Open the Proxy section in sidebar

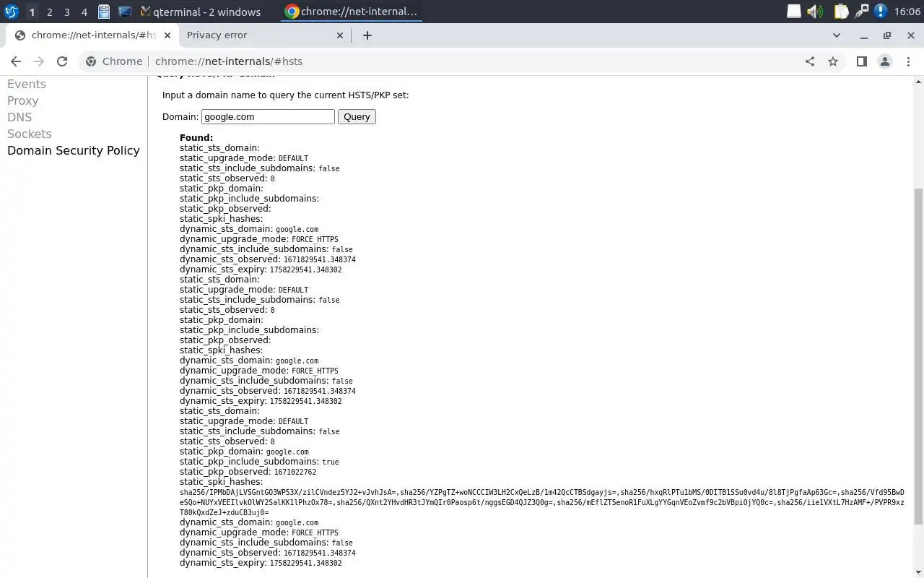tap(23, 100)
